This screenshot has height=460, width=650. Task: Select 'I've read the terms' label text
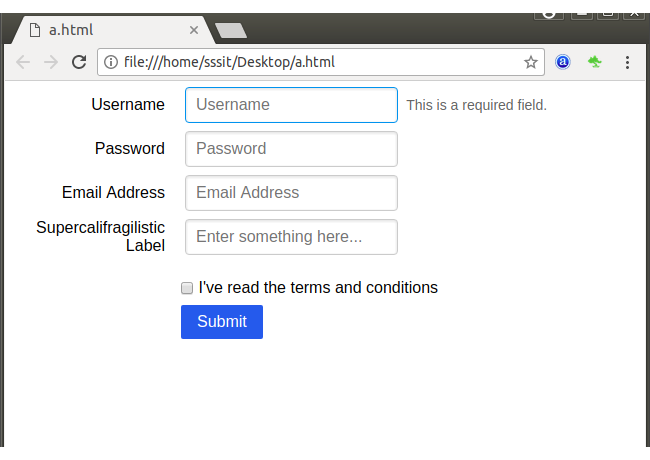pyautogui.click(x=318, y=288)
